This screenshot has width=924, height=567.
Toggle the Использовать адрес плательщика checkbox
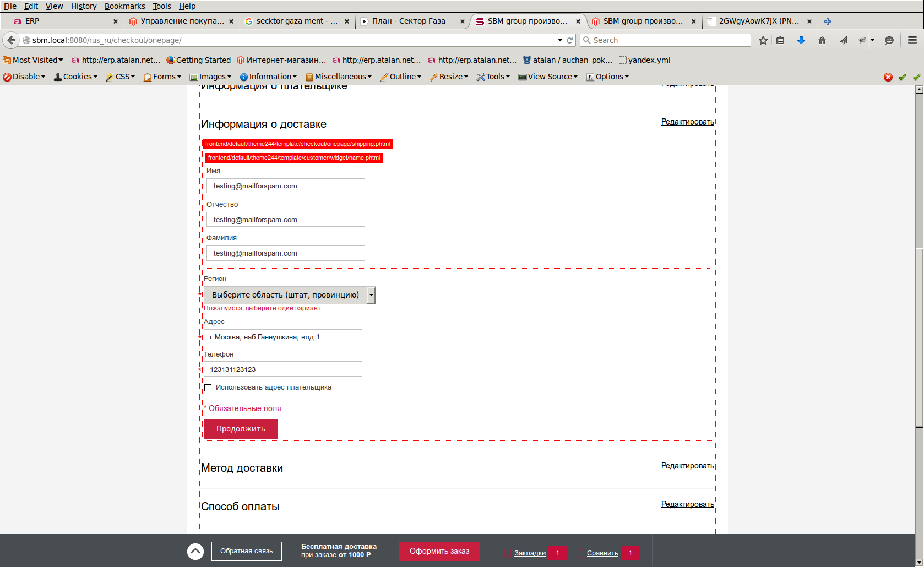(208, 388)
